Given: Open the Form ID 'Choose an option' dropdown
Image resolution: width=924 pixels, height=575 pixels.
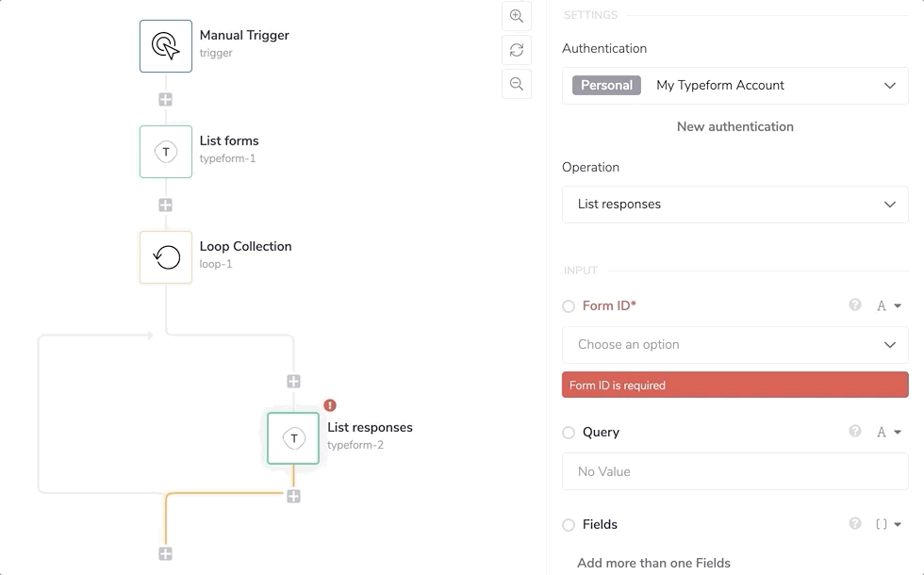Looking at the screenshot, I should tap(735, 345).
